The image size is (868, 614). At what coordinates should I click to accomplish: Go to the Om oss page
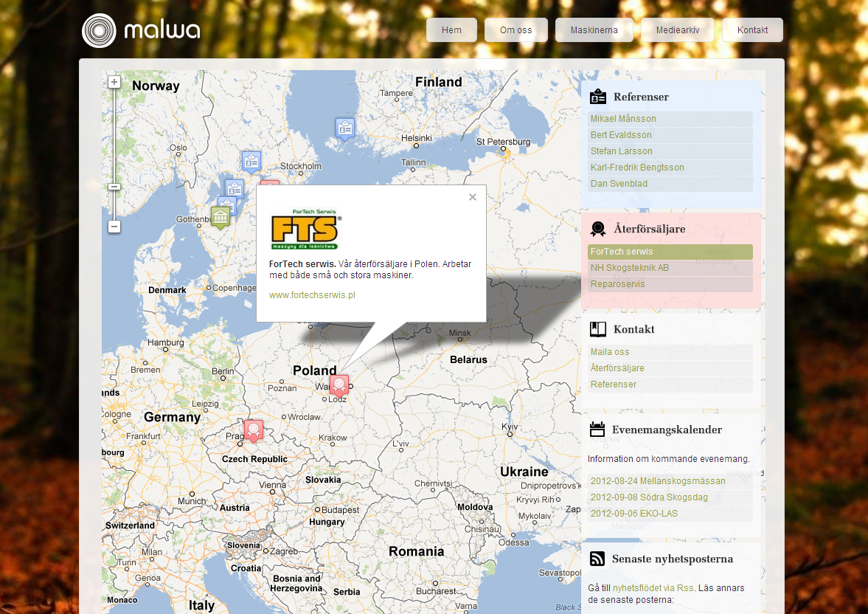coord(516,30)
